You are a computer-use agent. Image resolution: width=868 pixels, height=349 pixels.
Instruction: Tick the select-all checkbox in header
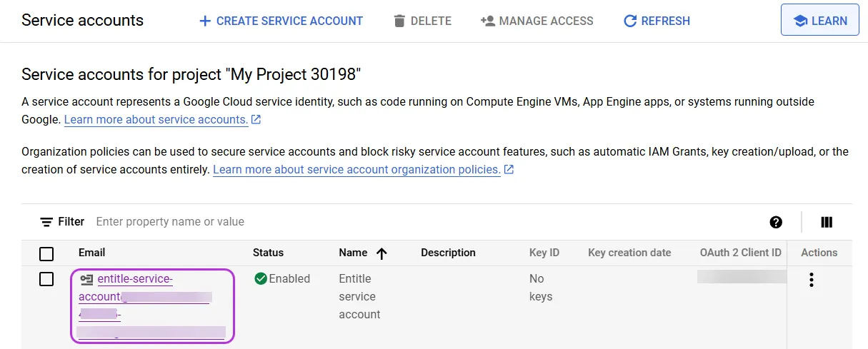46,253
